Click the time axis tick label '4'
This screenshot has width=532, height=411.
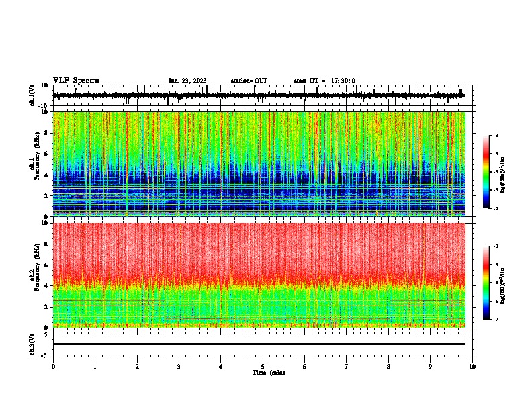221,367
